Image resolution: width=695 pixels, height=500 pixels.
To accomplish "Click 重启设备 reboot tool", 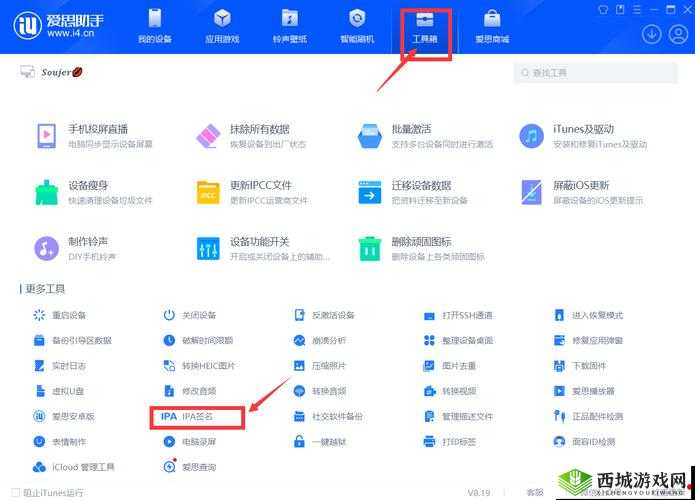I will [x=59, y=315].
